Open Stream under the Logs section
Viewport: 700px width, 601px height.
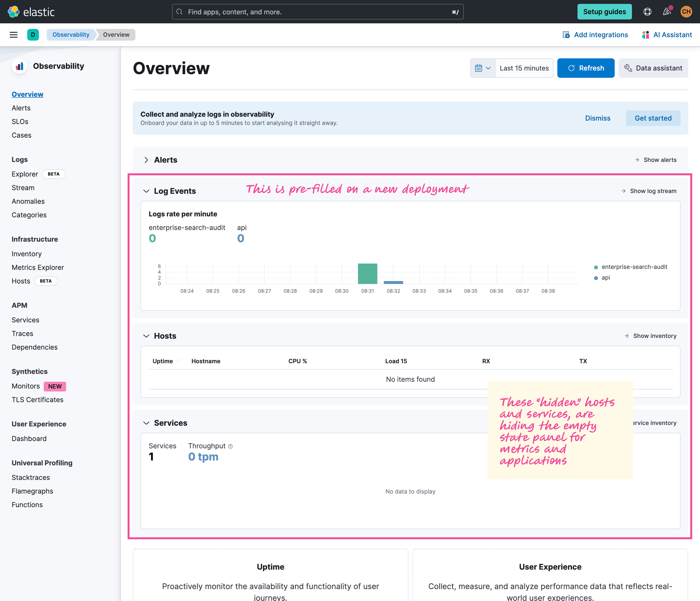click(x=23, y=188)
